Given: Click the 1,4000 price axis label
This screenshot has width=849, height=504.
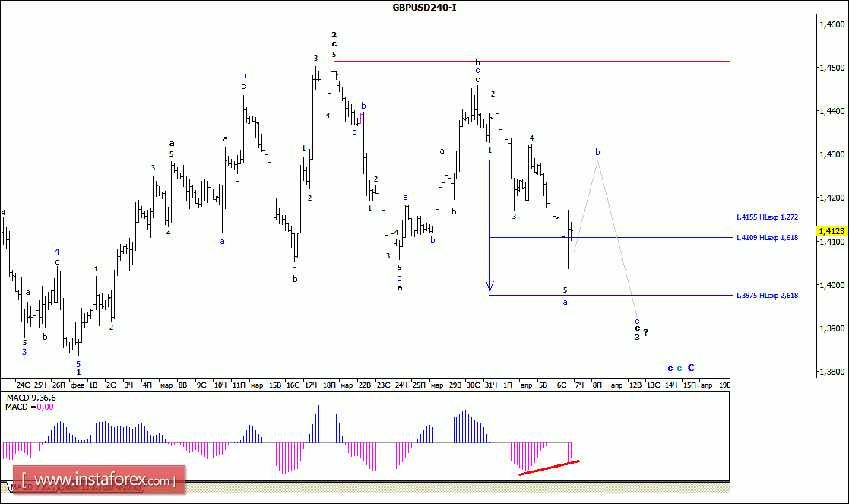Looking at the screenshot, I should pyautogui.click(x=832, y=285).
